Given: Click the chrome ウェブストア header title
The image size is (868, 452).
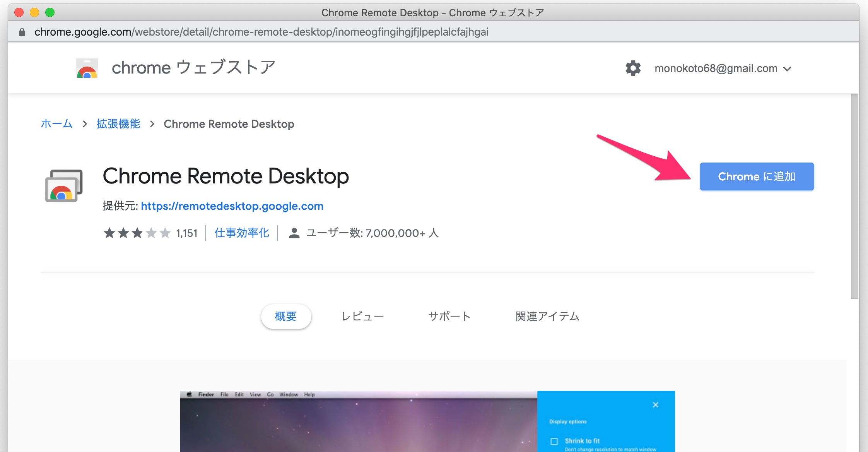Looking at the screenshot, I should click(x=193, y=68).
